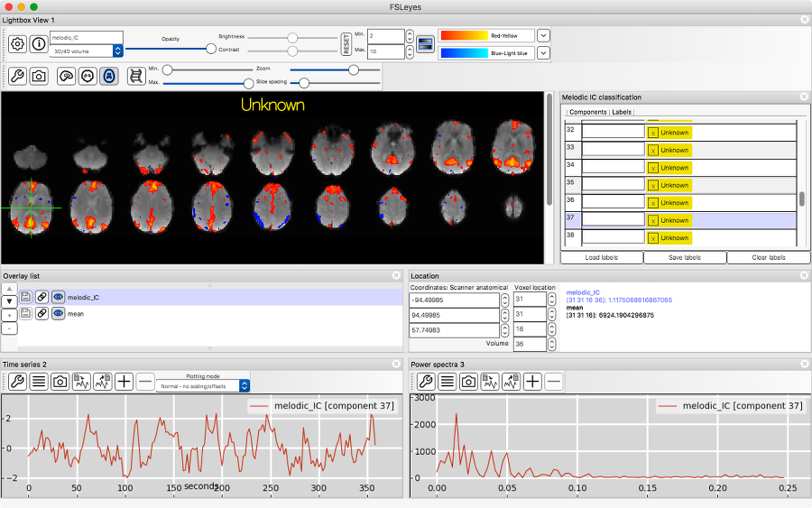The height and width of the screenshot is (508, 812).
Task: Click the label input field for component 37
Action: click(613, 220)
